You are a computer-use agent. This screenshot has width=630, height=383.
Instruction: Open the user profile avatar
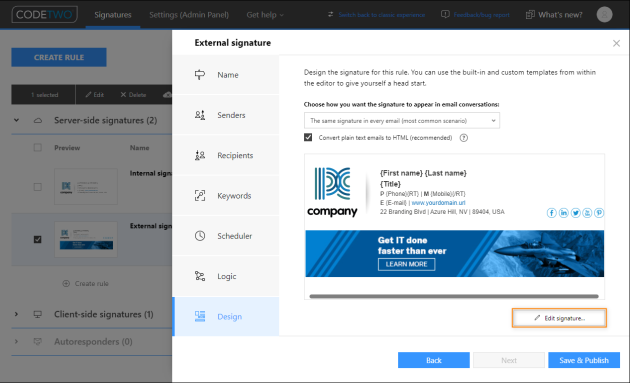604,14
